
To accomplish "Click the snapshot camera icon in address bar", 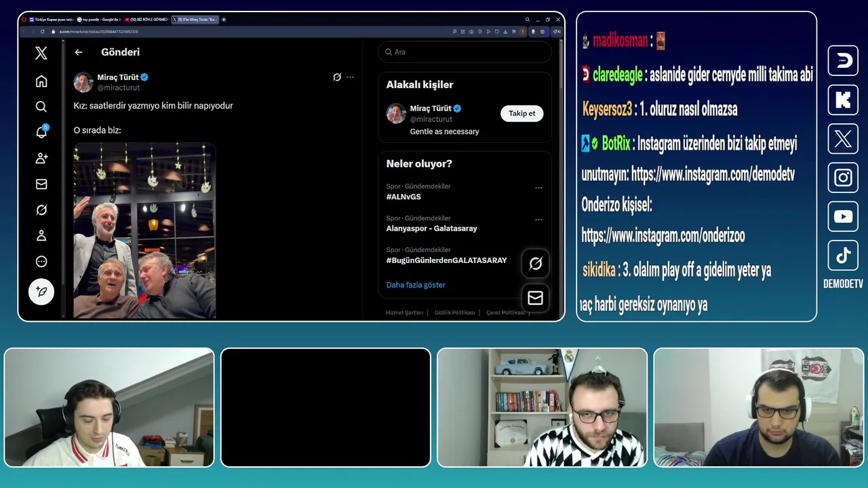I will click(471, 31).
